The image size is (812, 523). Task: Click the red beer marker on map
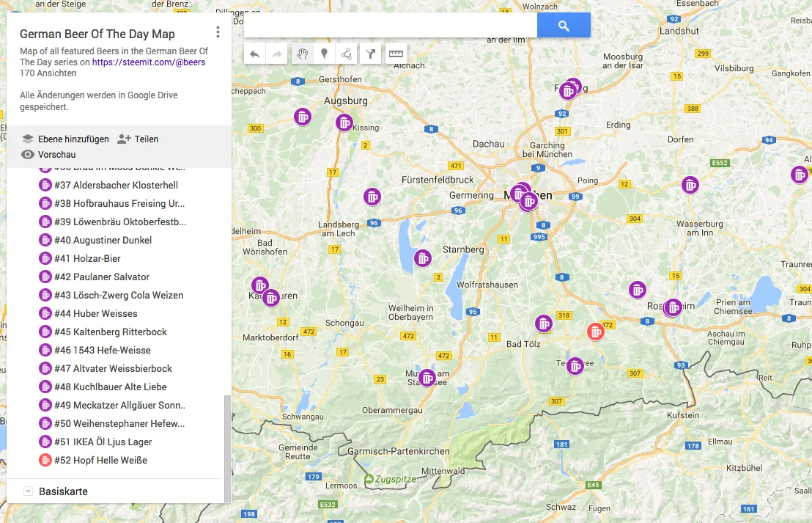point(596,332)
